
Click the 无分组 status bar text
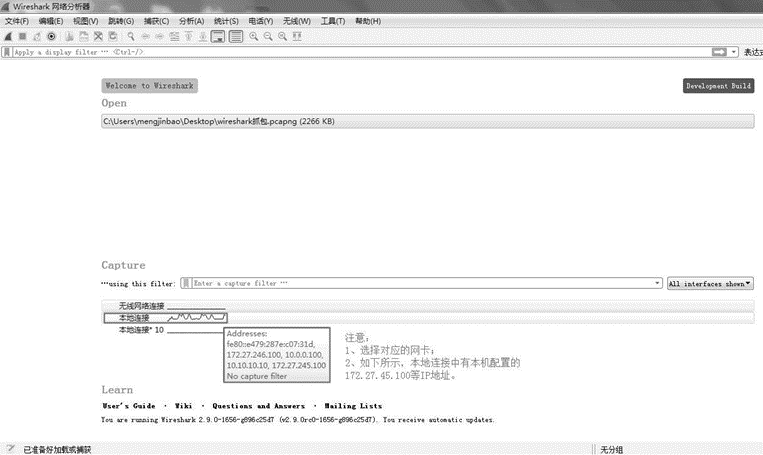611,450
